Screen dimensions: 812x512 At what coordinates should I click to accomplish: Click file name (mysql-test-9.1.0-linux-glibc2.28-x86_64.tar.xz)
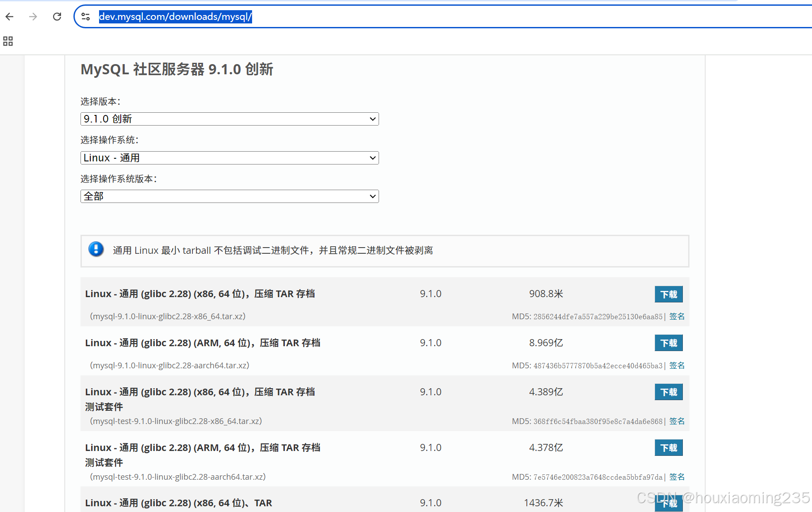(x=176, y=421)
